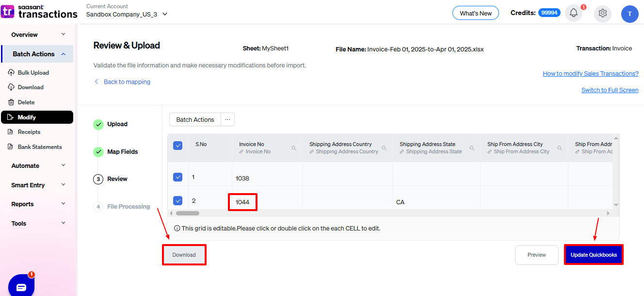This screenshot has height=296, width=644.
Task: Open the settings gear
Action: click(x=602, y=13)
